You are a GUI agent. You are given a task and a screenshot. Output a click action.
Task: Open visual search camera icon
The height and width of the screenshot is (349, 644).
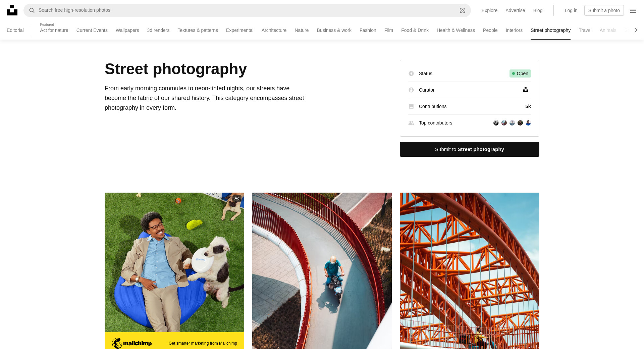pyautogui.click(x=463, y=10)
